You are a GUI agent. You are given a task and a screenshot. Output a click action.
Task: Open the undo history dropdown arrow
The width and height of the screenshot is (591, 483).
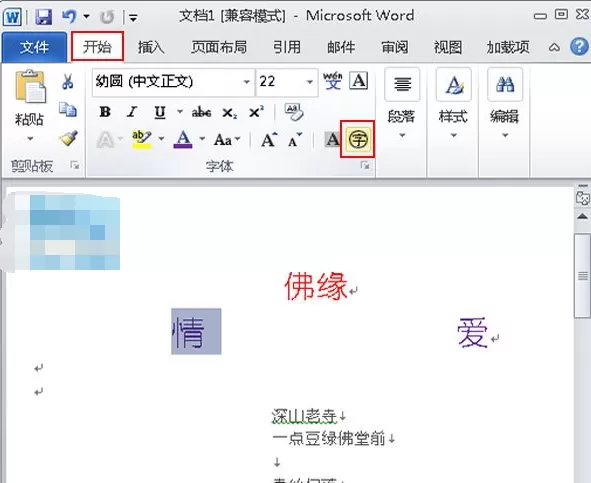[x=86, y=17]
